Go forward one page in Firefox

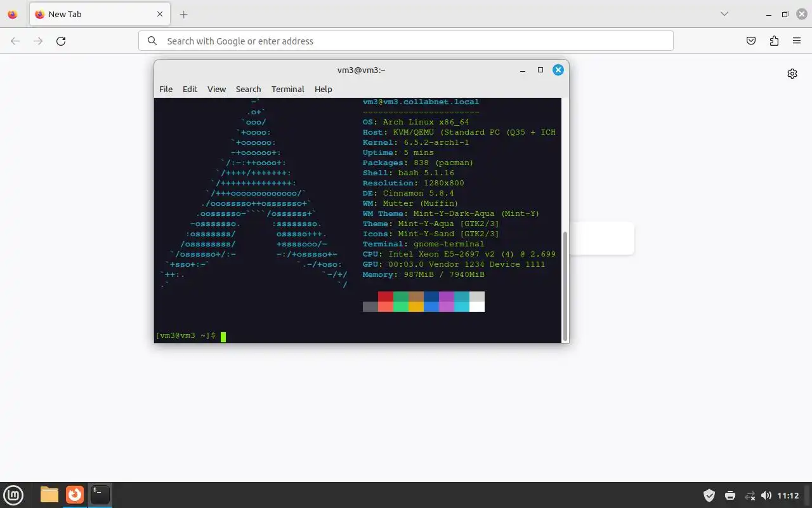pyautogui.click(x=38, y=41)
